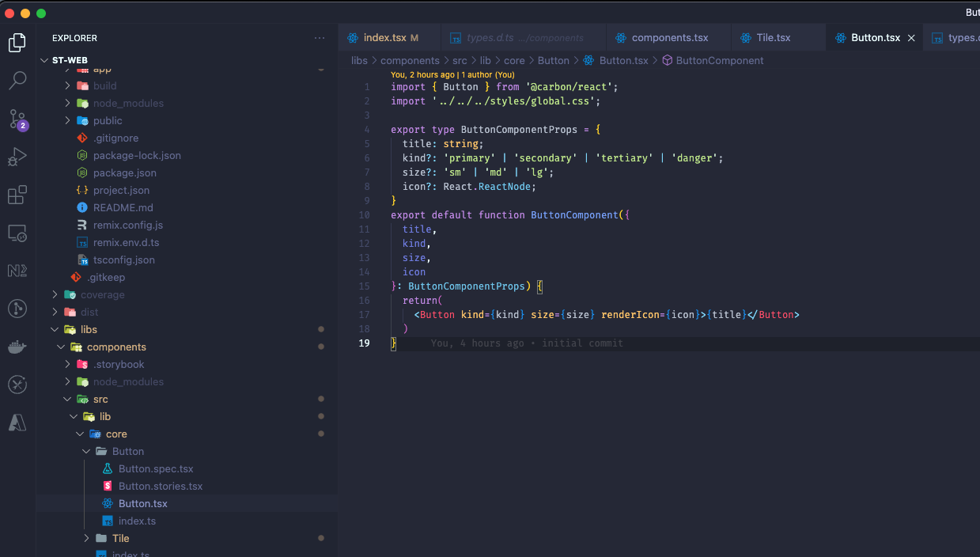Screen dimensions: 980x557
Task: Close the Button.tsx editor tab
Action: coord(911,38)
